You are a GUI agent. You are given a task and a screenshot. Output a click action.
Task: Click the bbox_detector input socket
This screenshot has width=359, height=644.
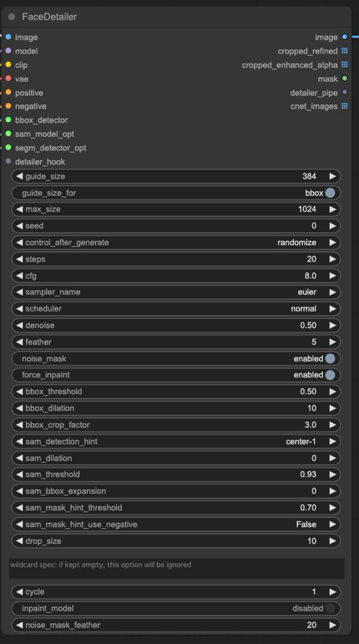tap(8, 120)
